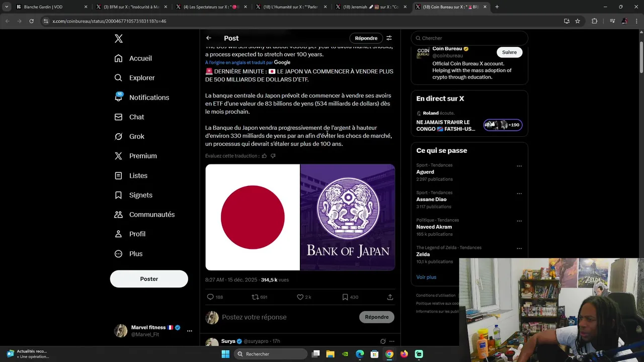
Task: Switch to Les Spectateurs sur X tab
Action: (211, 7)
